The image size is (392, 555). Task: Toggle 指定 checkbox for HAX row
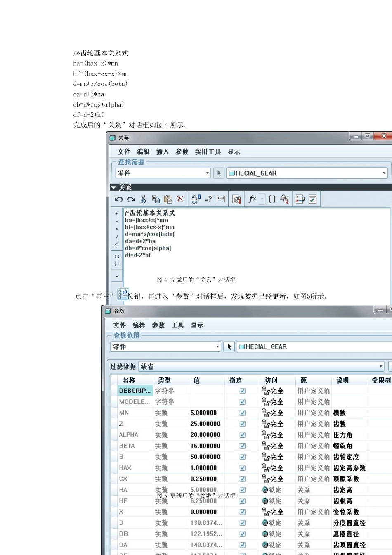(x=243, y=468)
